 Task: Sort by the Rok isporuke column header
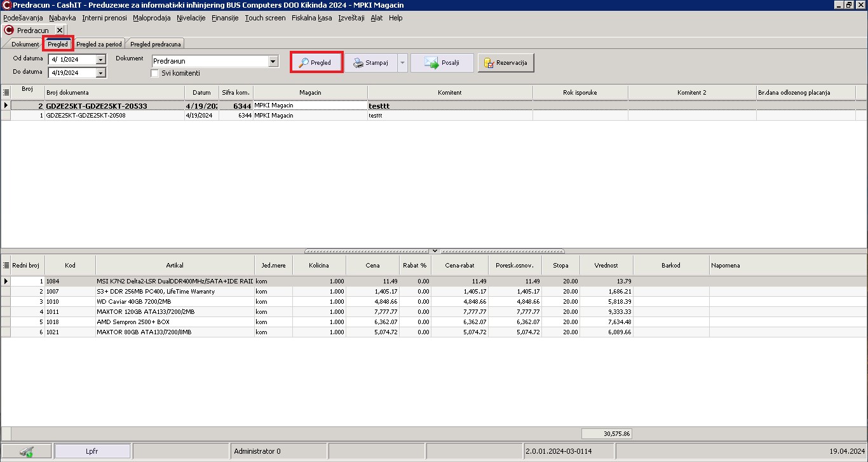click(x=580, y=92)
